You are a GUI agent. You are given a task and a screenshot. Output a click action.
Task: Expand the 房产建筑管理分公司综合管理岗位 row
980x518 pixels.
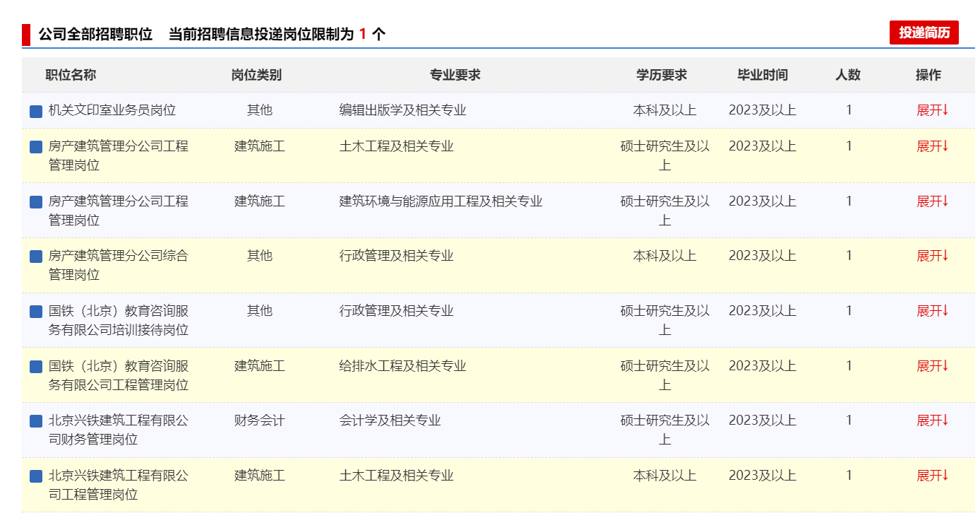[x=932, y=256]
